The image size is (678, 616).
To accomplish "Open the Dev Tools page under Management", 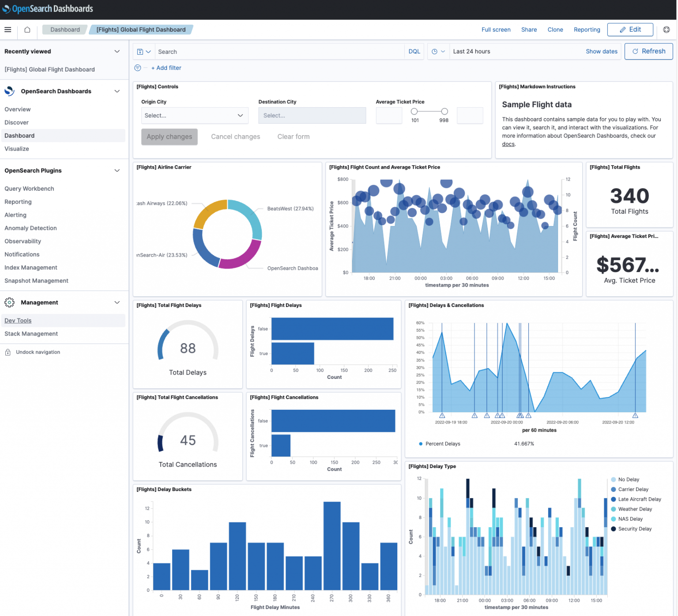I will (18, 320).
